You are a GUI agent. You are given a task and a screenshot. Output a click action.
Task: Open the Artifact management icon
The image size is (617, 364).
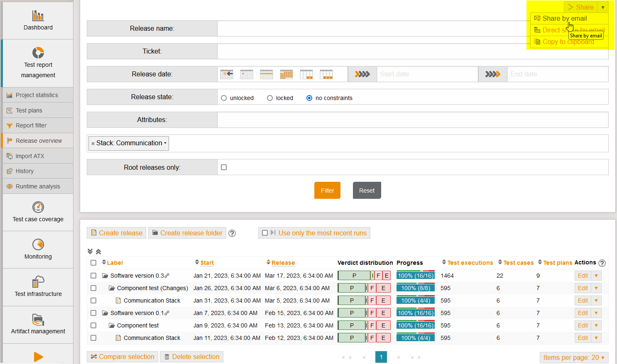click(38, 320)
